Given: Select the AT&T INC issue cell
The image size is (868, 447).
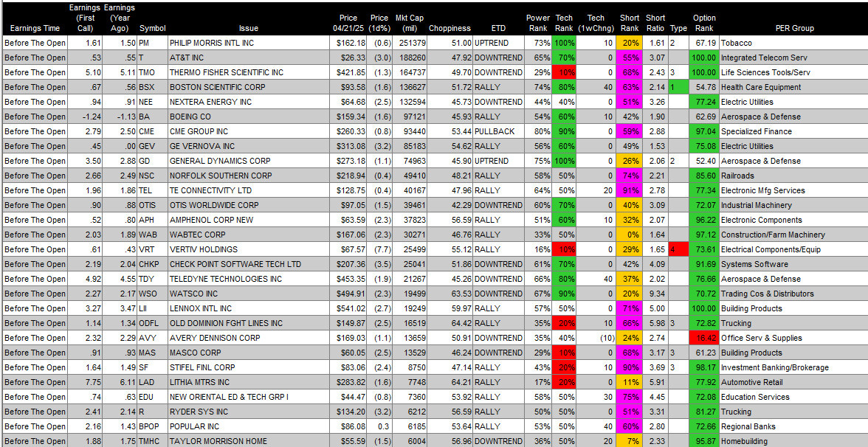Looking at the screenshot, I should tap(249, 58).
